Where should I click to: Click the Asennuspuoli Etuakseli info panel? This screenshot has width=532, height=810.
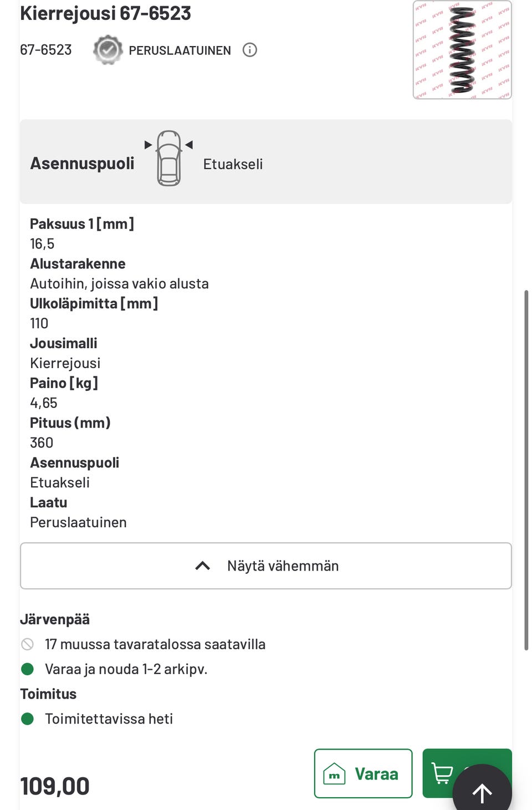[266, 162]
